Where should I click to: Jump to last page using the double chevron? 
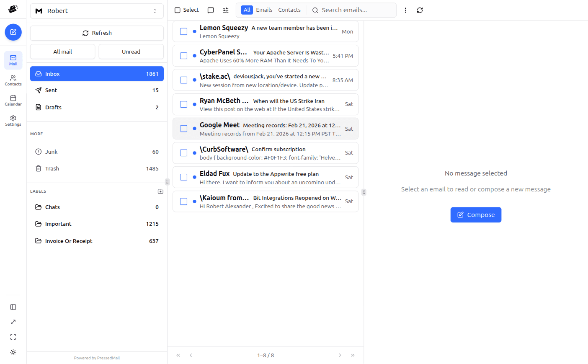click(353, 355)
